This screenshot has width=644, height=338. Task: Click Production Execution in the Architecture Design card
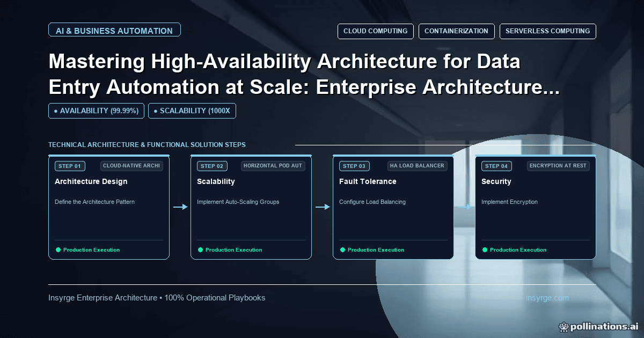[91, 250]
